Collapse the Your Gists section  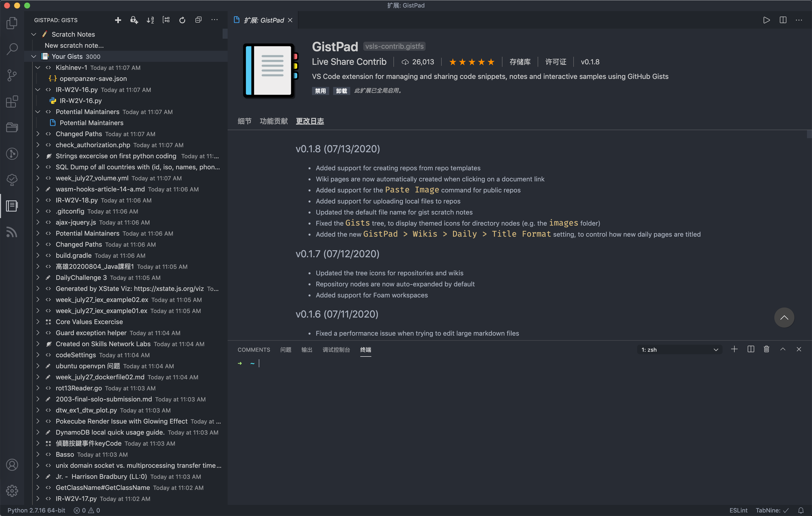pos(34,56)
